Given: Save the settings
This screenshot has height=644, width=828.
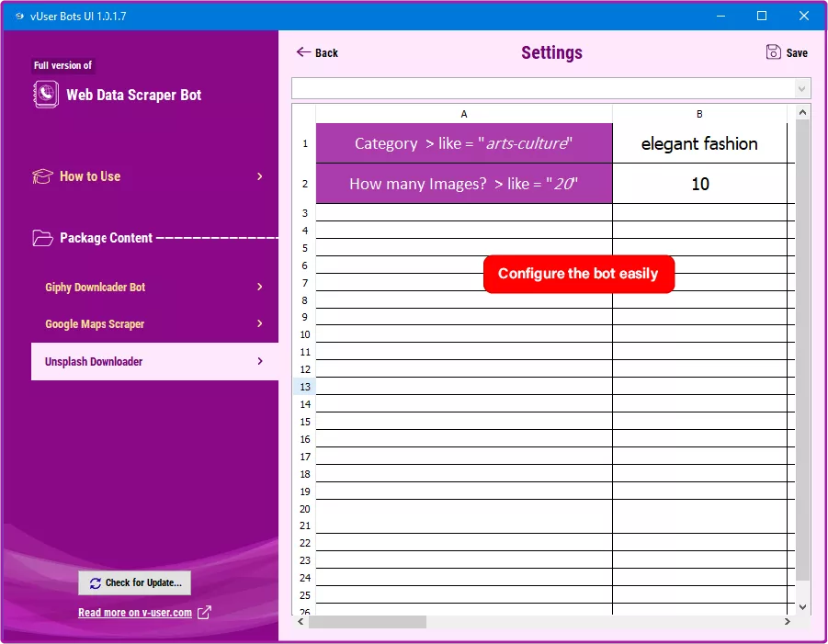Looking at the screenshot, I should 787,52.
